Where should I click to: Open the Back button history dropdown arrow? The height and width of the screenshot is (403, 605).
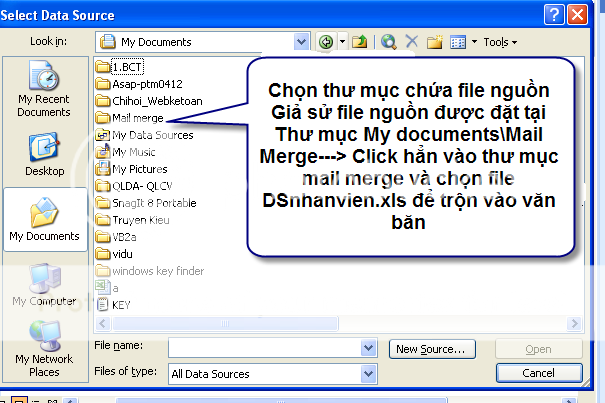click(342, 42)
